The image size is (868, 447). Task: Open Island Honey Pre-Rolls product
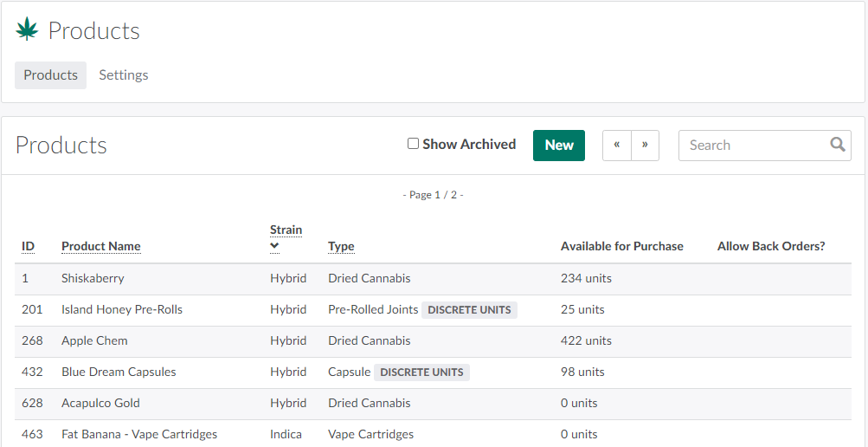pos(122,310)
